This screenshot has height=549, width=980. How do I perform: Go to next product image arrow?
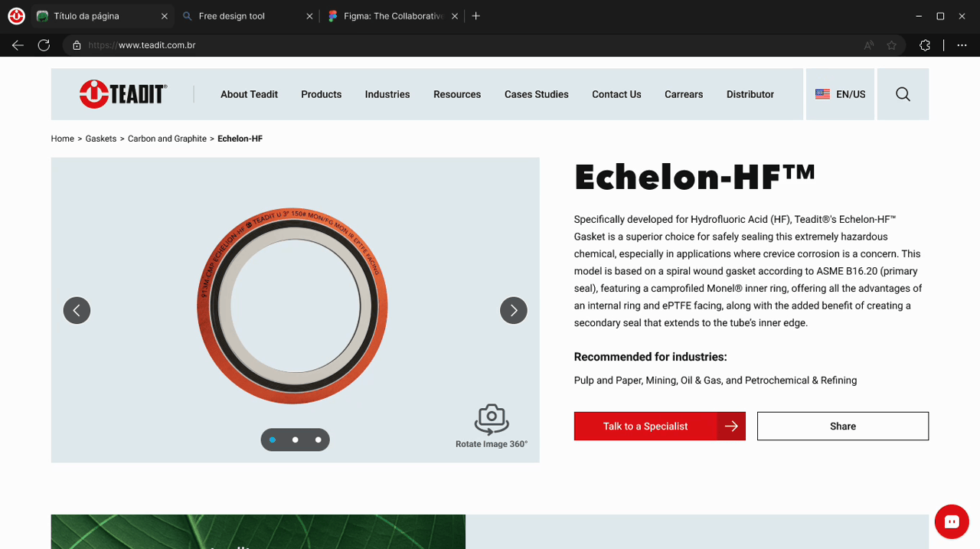pyautogui.click(x=514, y=310)
